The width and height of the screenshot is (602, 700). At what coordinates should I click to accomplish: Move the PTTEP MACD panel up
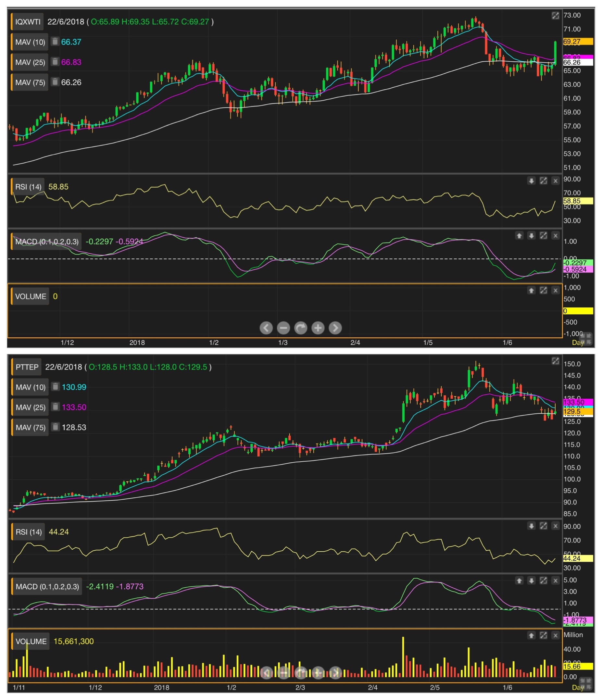pyautogui.click(x=519, y=581)
